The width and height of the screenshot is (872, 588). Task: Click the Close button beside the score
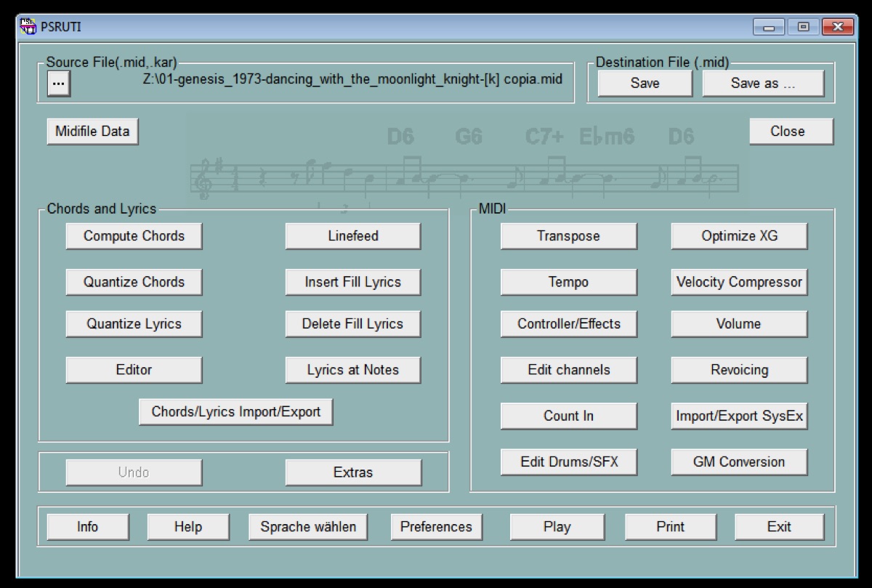coord(791,132)
